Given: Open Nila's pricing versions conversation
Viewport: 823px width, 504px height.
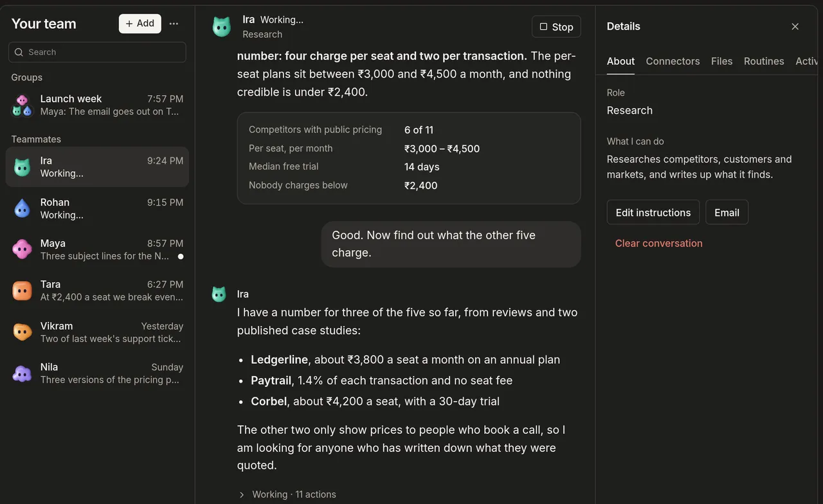Looking at the screenshot, I should tap(97, 373).
